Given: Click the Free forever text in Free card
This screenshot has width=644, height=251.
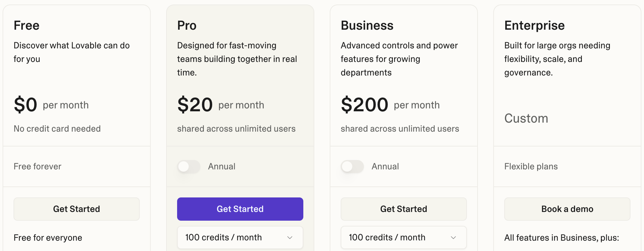Looking at the screenshot, I should [37, 166].
